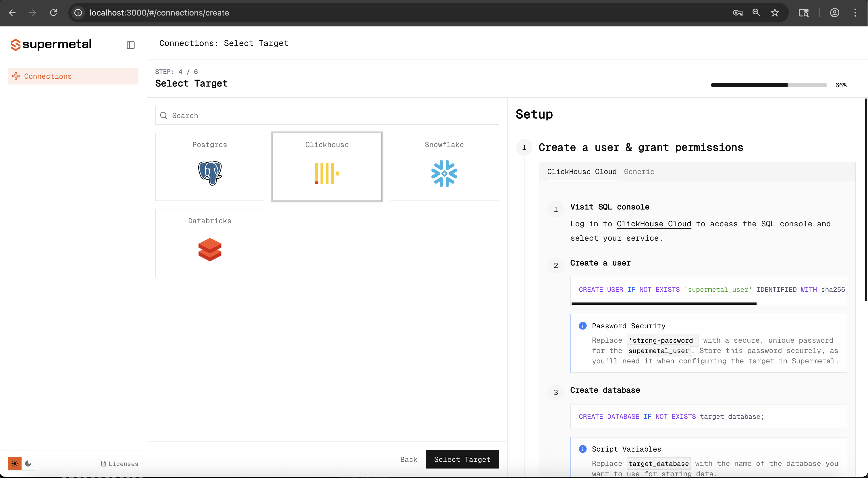Enable light mode with the sun toggle
868x478 pixels.
tap(15, 464)
